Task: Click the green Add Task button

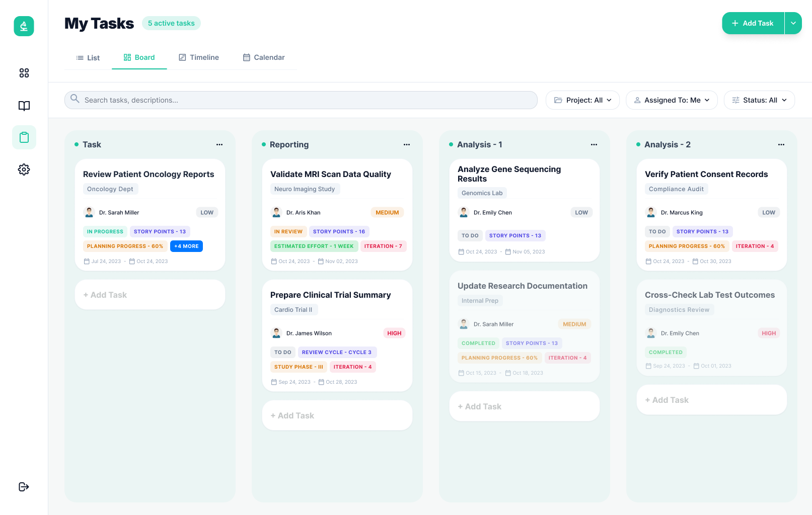Action: [753, 23]
